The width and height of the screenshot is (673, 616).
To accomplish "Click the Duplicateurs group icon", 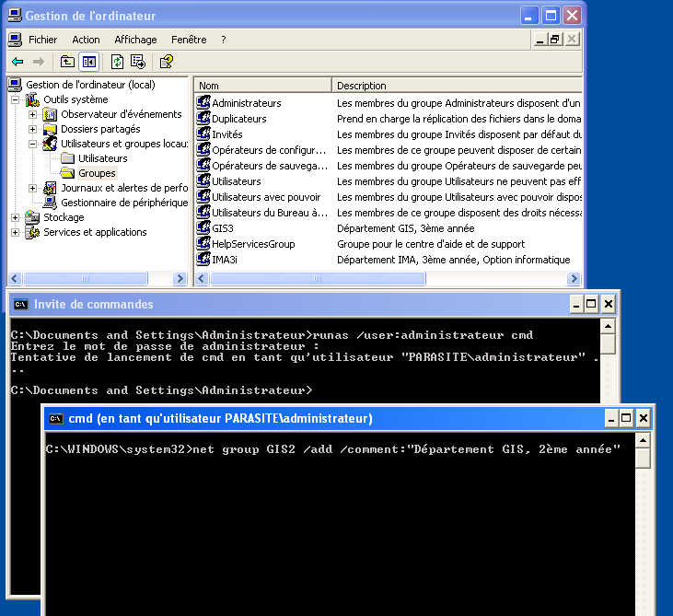I will [x=203, y=118].
